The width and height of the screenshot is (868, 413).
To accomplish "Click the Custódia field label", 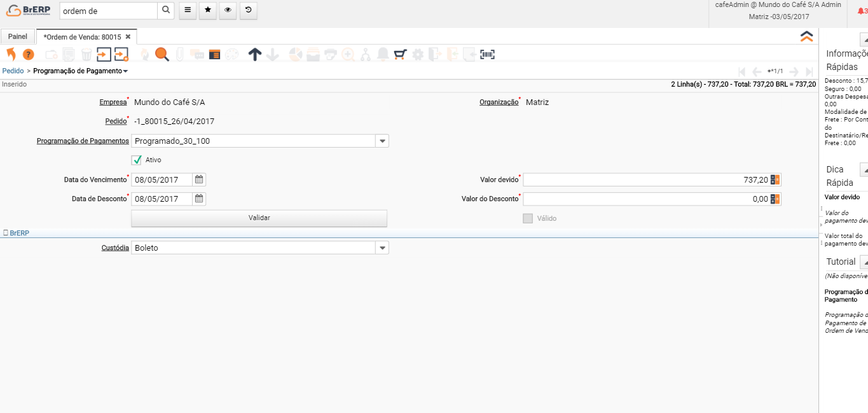I will [x=116, y=248].
